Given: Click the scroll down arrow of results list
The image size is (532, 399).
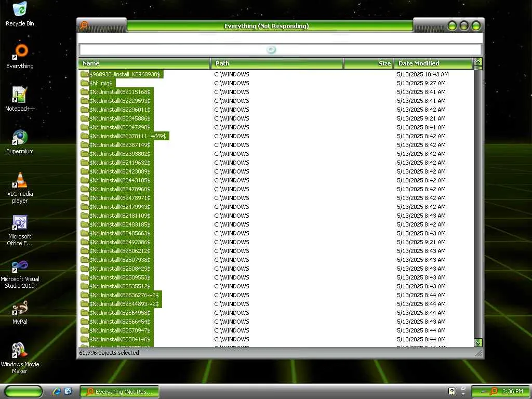Looking at the screenshot, I should (478, 342).
